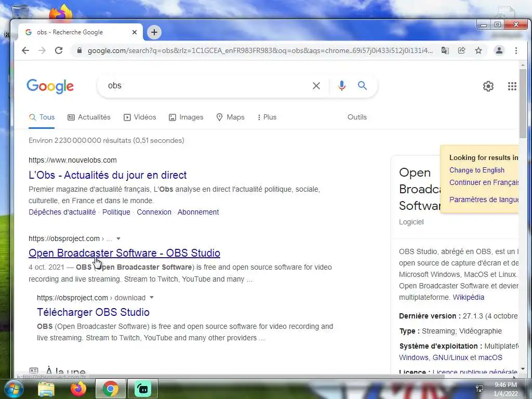Image resolution: width=532 pixels, height=399 pixels.
Task: Bookmark this page with the star
Action: pos(478,50)
